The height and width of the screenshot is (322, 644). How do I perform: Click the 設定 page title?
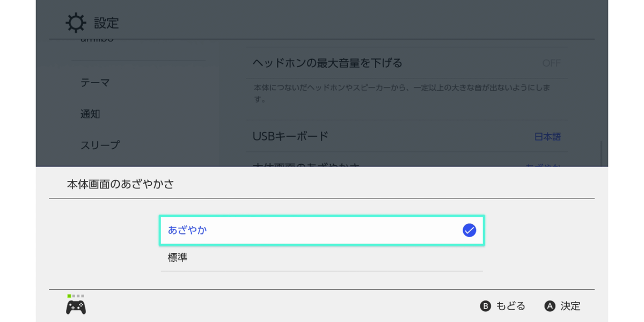(x=106, y=23)
